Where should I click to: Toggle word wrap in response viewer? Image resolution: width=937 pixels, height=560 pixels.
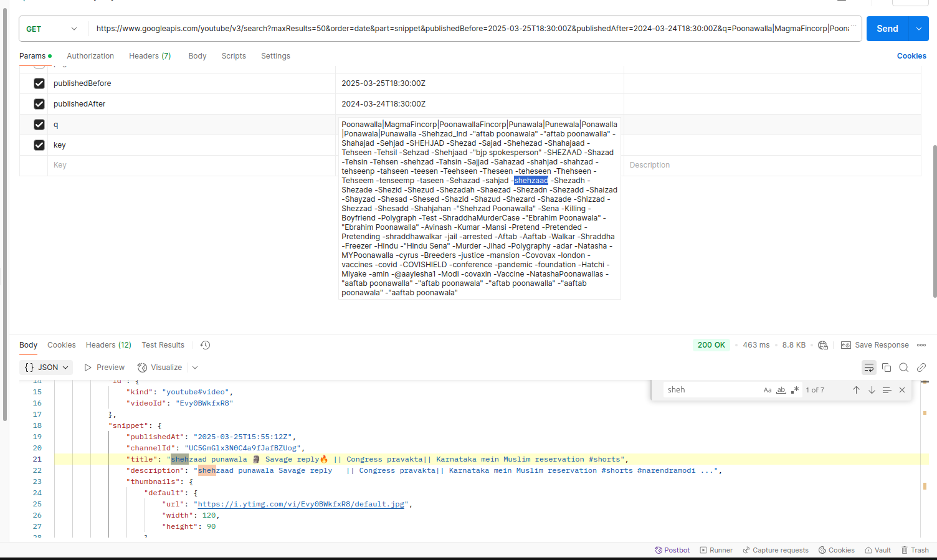click(868, 368)
